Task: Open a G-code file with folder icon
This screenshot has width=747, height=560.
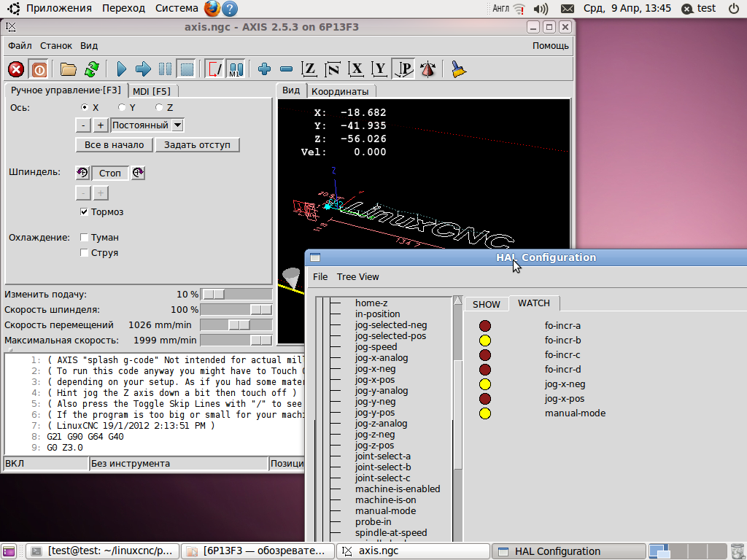Action: point(69,69)
